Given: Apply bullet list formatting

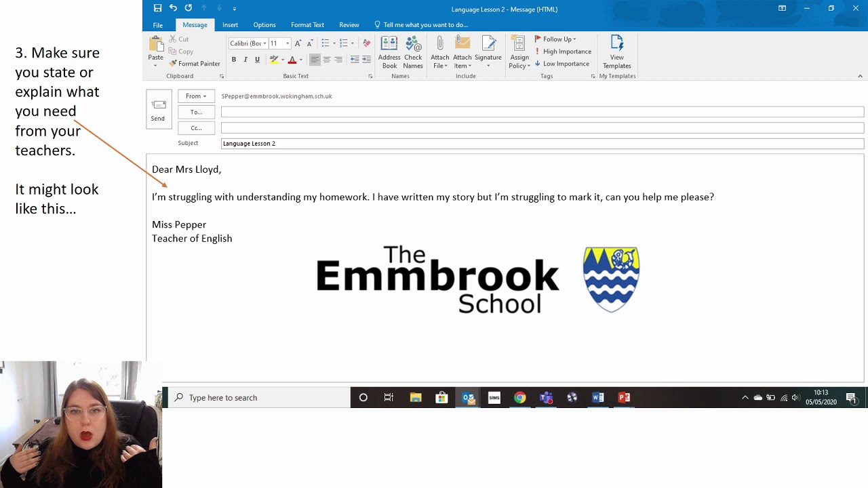Looking at the screenshot, I should tap(325, 43).
